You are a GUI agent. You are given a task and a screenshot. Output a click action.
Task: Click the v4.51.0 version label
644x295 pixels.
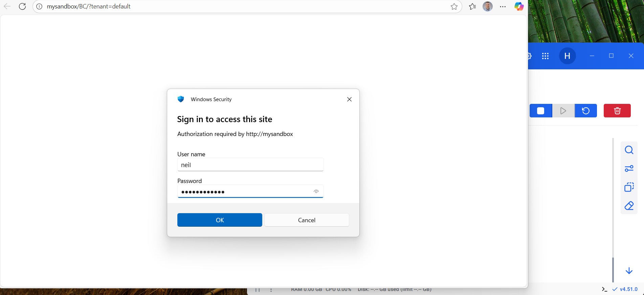pyautogui.click(x=629, y=289)
